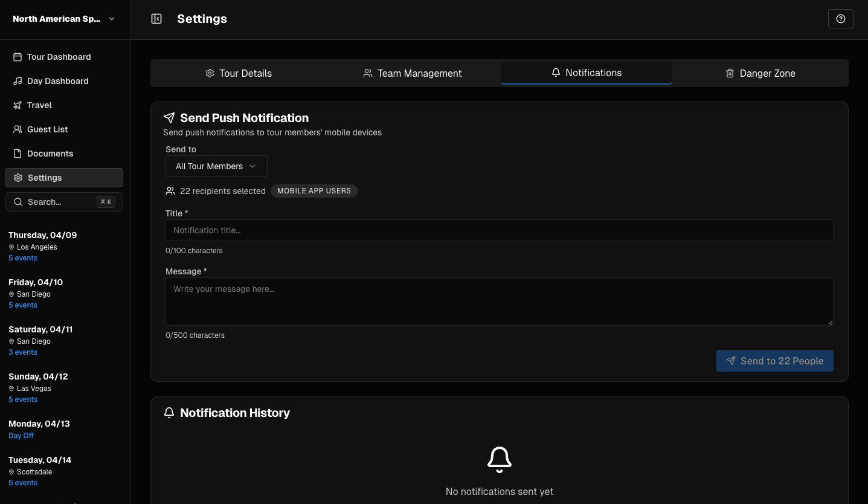Open the Documents page icon
Image resolution: width=868 pixels, height=504 pixels.
16,153
